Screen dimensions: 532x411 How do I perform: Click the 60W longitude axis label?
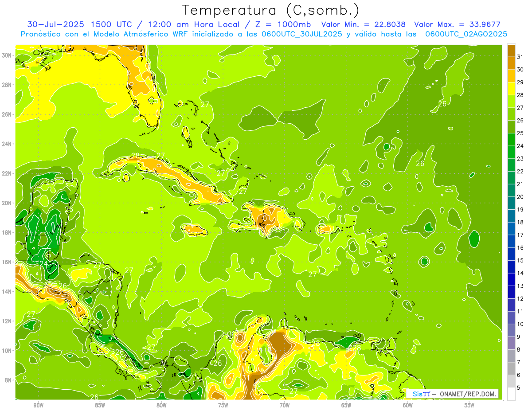click(x=408, y=405)
